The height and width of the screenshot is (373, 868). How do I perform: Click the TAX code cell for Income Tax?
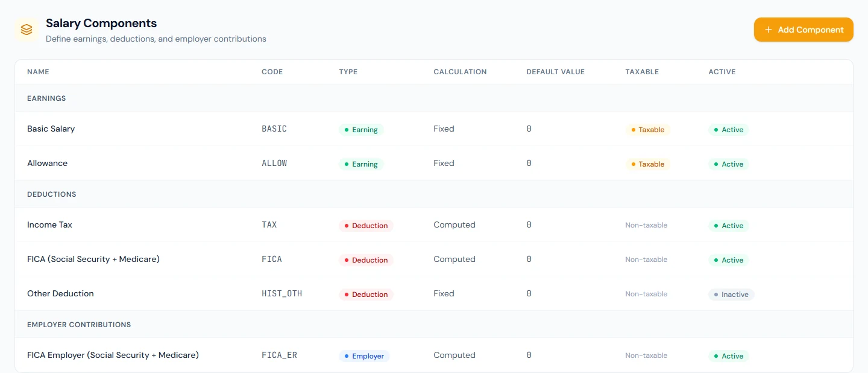(269, 225)
